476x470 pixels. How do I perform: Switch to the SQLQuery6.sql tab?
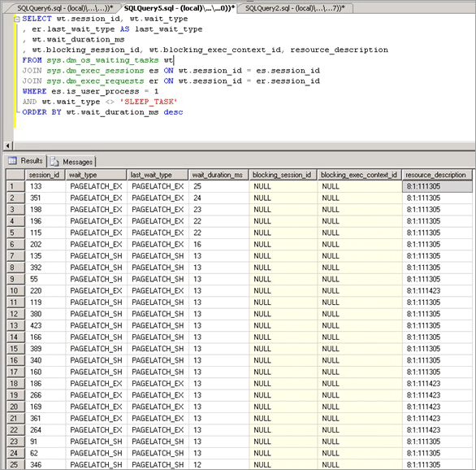click(x=65, y=8)
